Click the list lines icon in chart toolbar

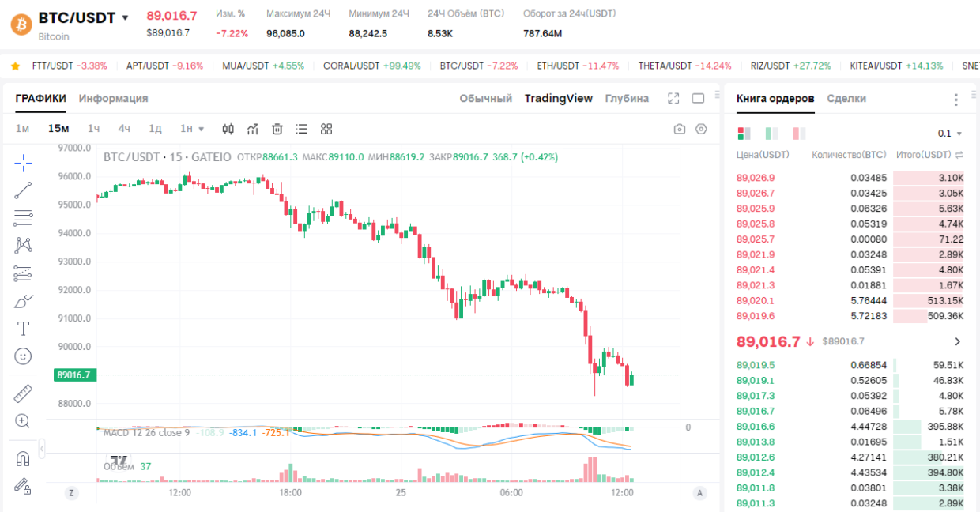click(302, 129)
